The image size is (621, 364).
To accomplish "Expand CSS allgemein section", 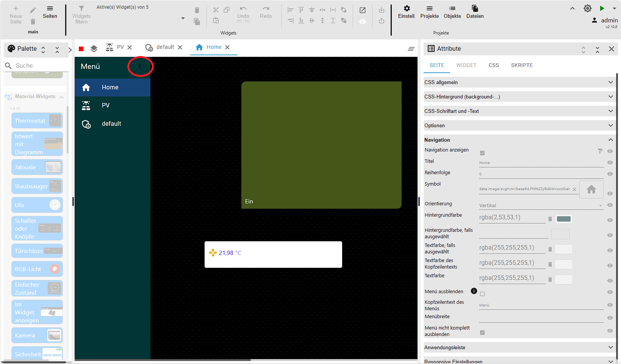I will [519, 82].
